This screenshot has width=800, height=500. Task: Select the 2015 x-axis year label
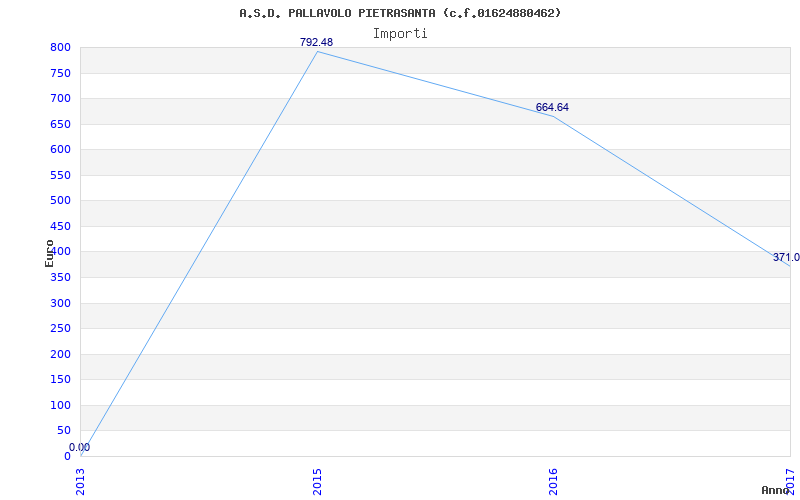(x=317, y=481)
